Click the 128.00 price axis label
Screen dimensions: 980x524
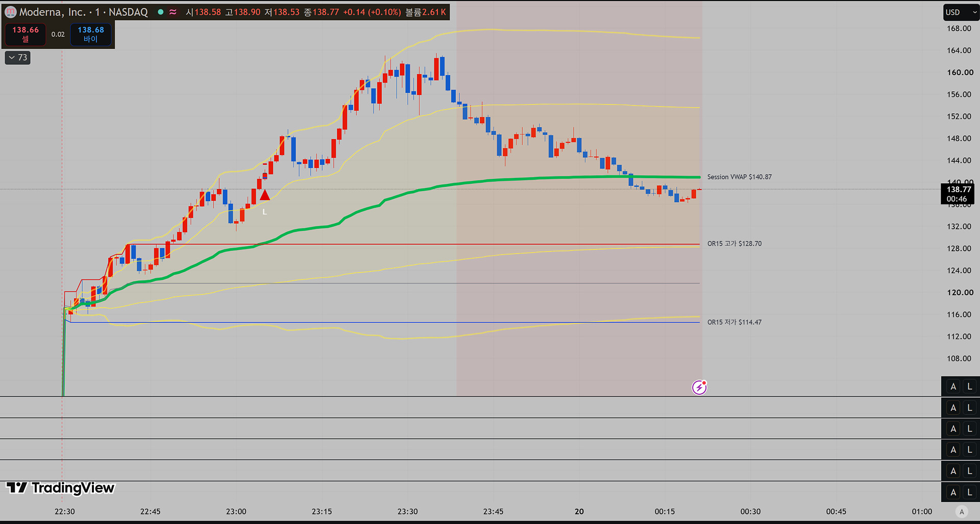click(959, 249)
